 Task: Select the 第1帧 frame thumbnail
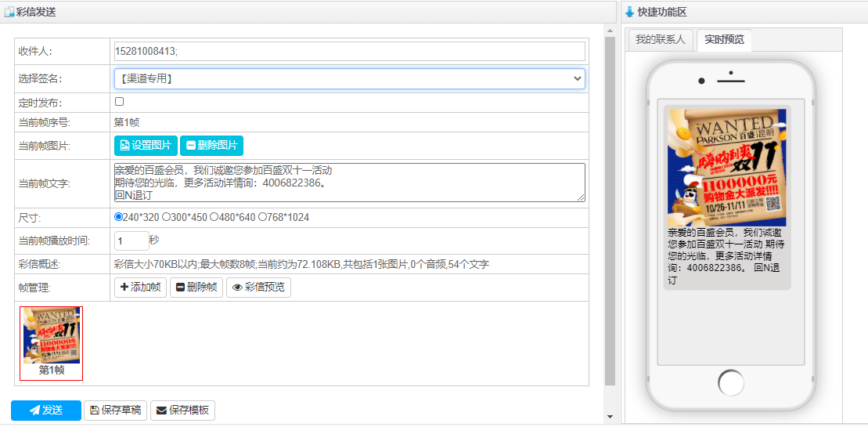click(52, 342)
